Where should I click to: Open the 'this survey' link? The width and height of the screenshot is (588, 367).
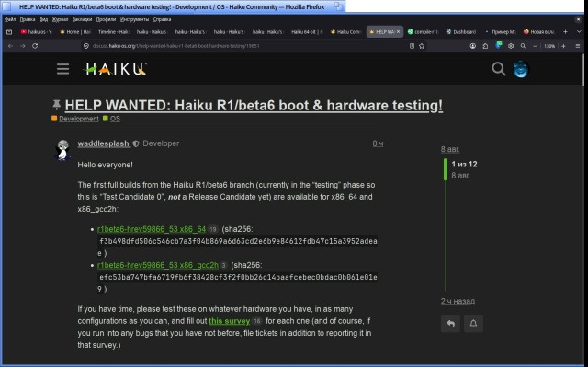(229, 321)
